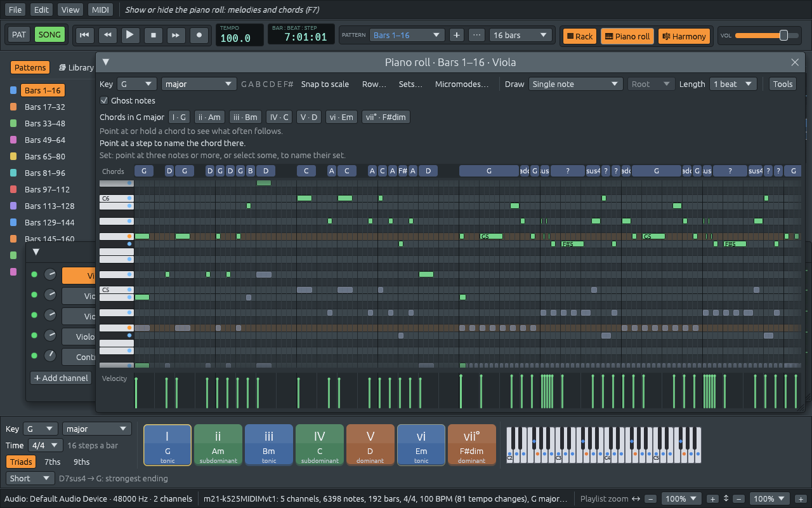Open the pattern options ellipsis button
This screenshot has height=508, width=812.
[477, 35]
